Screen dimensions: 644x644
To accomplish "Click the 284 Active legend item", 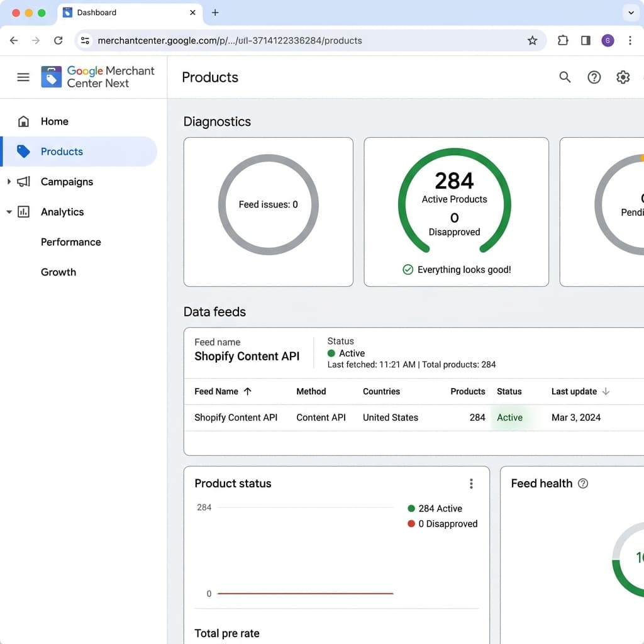I will tap(435, 508).
